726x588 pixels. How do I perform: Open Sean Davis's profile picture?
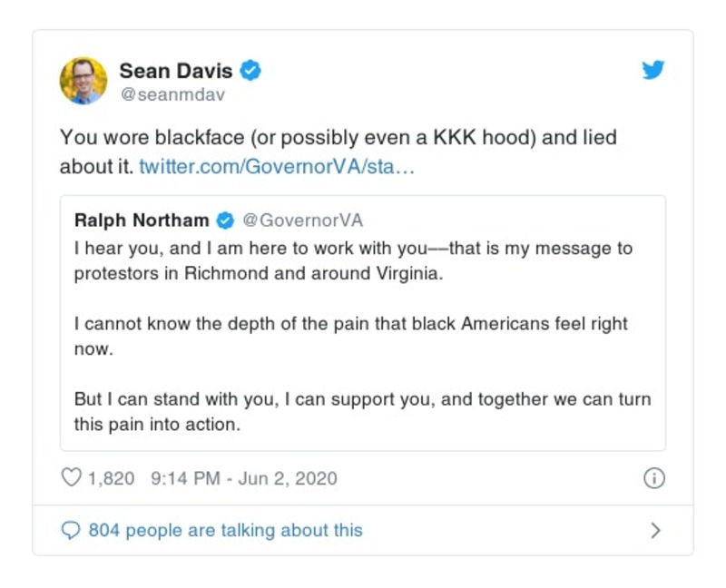coord(83,81)
